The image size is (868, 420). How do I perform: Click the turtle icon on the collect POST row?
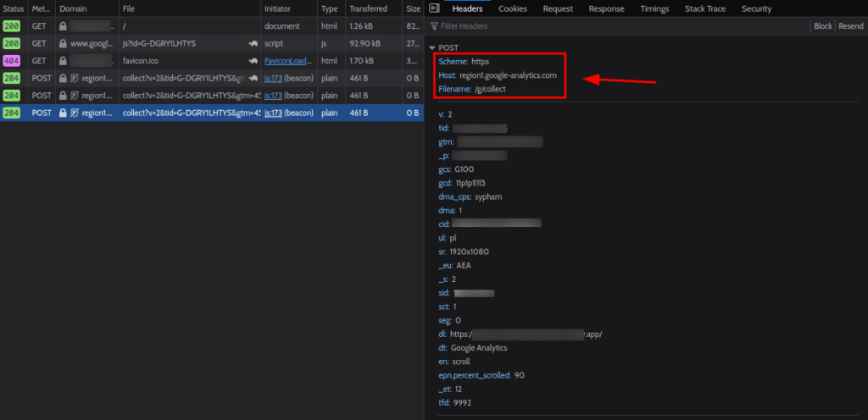[253, 78]
